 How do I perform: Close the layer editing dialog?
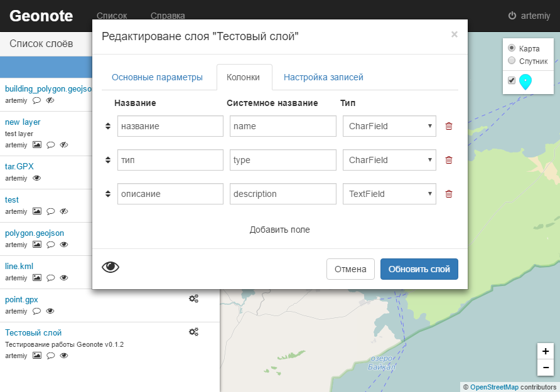455,34
